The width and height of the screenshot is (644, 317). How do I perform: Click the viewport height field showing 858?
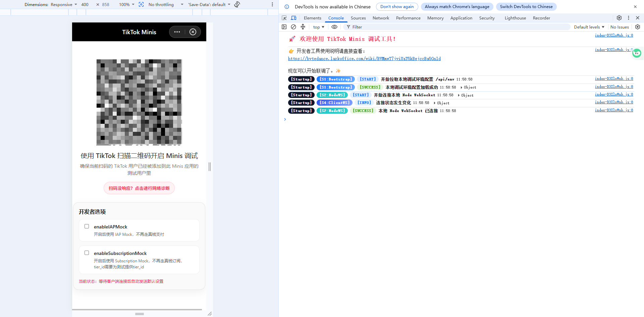106,4
